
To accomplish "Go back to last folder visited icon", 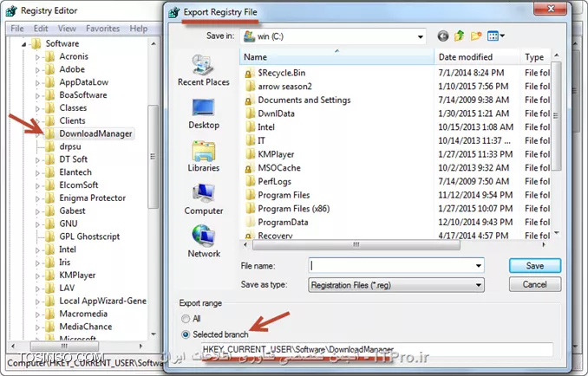I will [x=443, y=36].
